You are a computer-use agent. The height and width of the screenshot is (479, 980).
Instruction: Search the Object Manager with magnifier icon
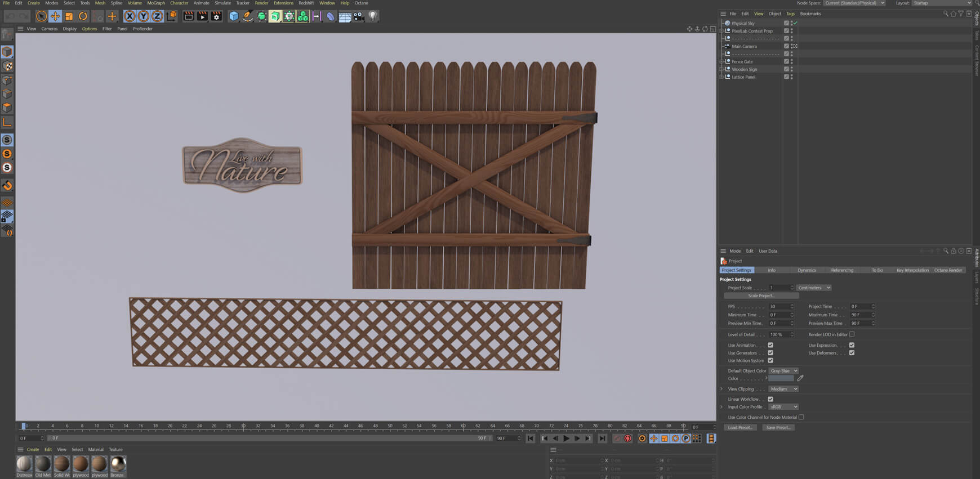pos(946,14)
